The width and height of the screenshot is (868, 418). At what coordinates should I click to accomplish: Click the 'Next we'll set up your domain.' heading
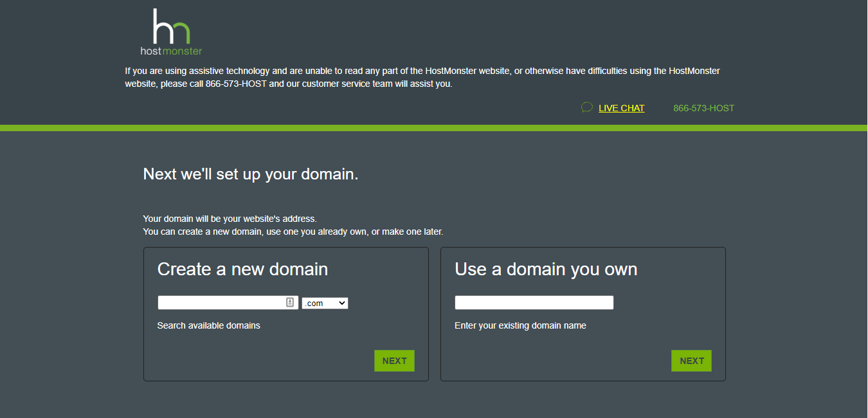point(251,174)
